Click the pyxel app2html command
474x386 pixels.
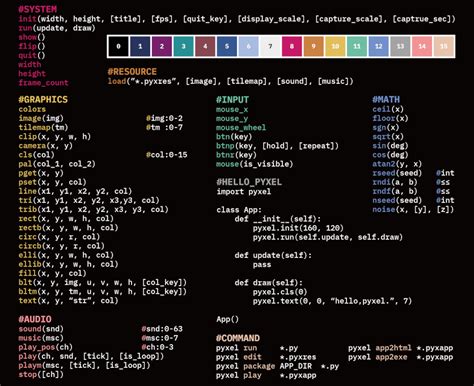click(401, 348)
